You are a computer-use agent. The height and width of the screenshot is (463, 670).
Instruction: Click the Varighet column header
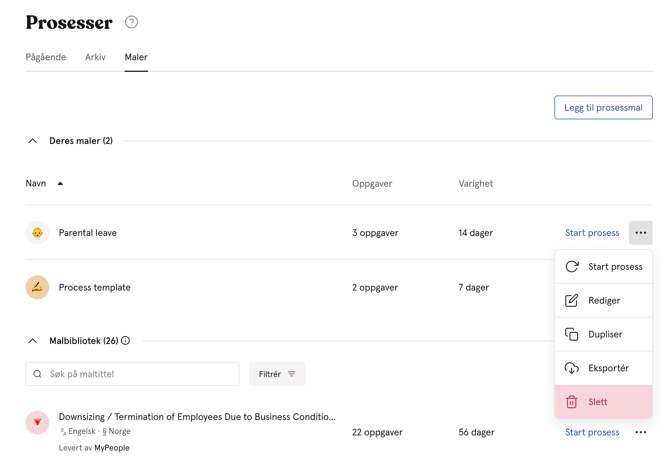tap(476, 184)
